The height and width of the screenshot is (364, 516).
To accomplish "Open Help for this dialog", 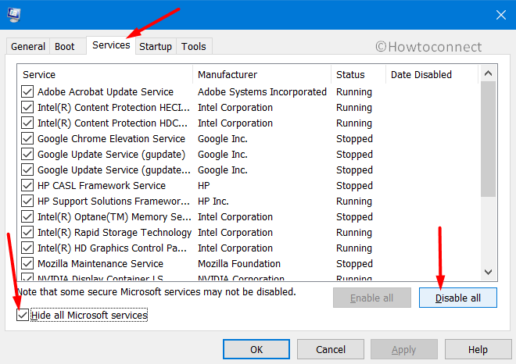I will coord(478,349).
